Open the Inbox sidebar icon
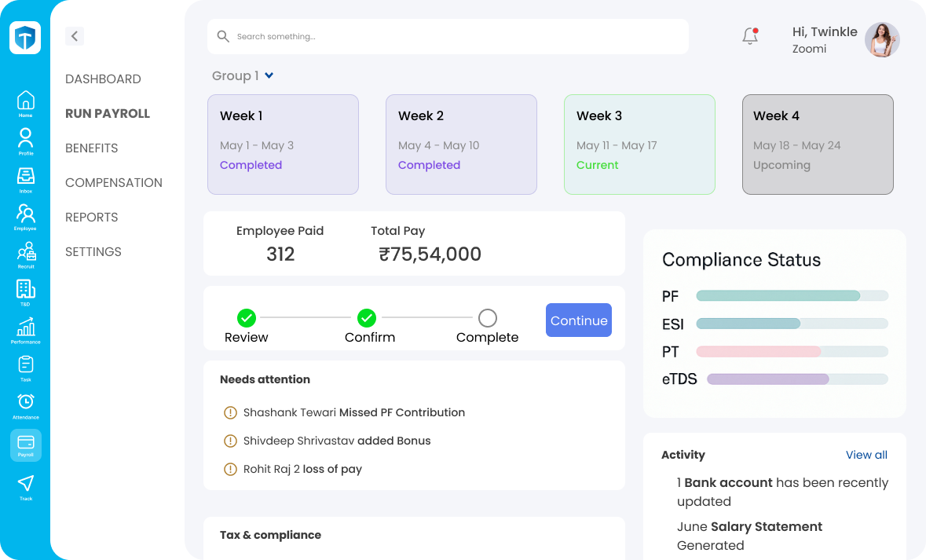This screenshot has height=560, width=926. click(x=25, y=175)
